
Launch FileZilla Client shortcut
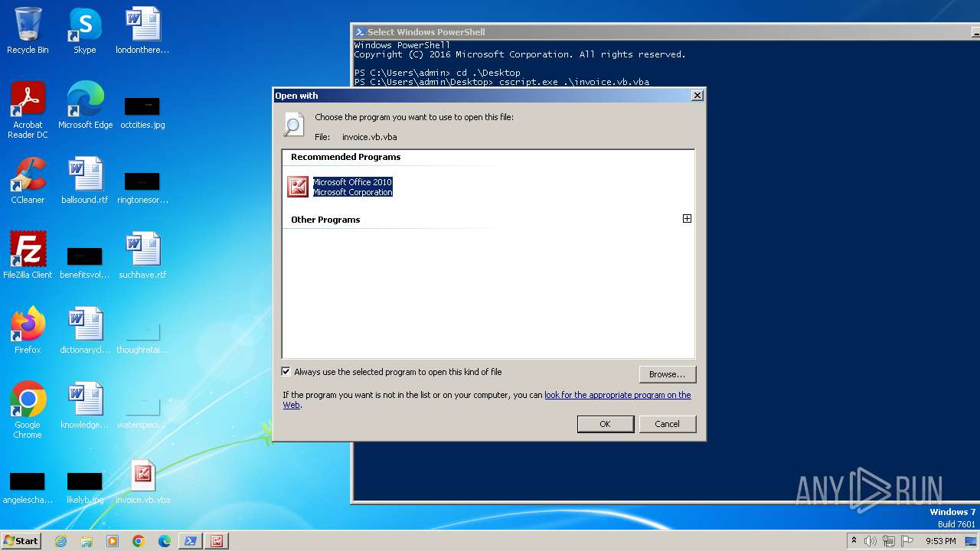click(x=28, y=256)
